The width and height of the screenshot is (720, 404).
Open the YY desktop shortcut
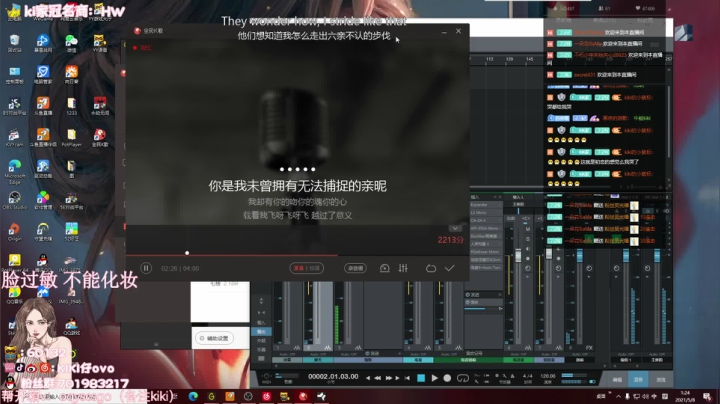pyautogui.click(x=100, y=43)
